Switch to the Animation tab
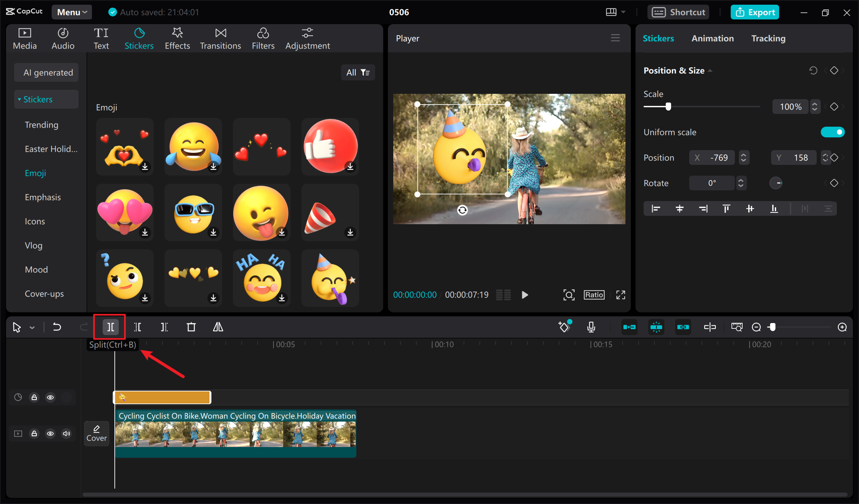 coord(712,38)
